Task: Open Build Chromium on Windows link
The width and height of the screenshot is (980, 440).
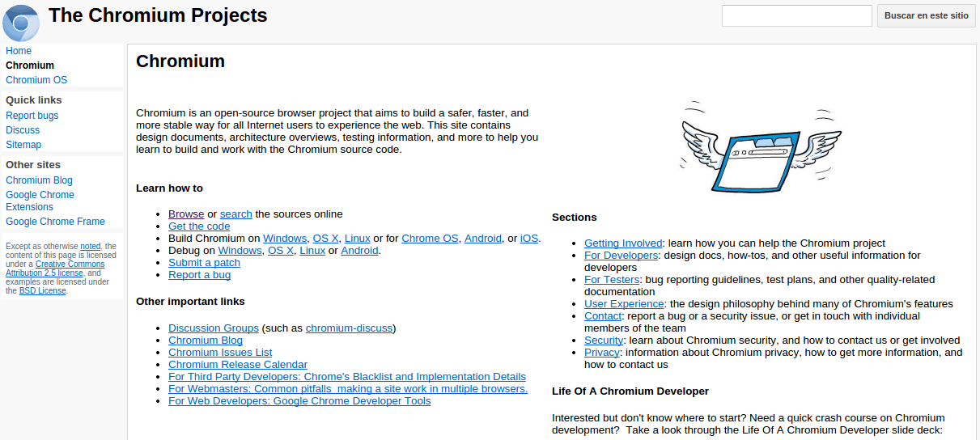Action: pos(285,239)
